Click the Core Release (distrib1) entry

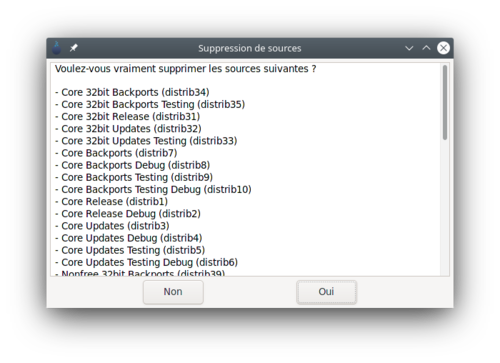[x=111, y=202]
